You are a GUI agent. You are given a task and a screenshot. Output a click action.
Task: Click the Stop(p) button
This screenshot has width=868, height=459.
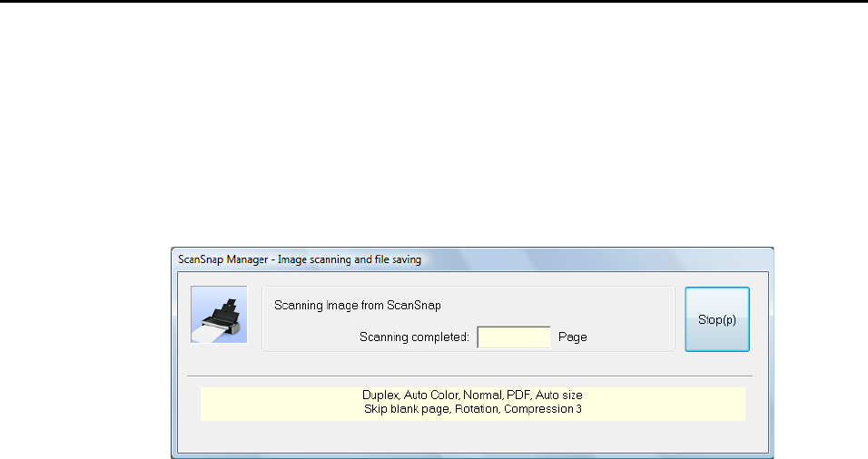[717, 319]
